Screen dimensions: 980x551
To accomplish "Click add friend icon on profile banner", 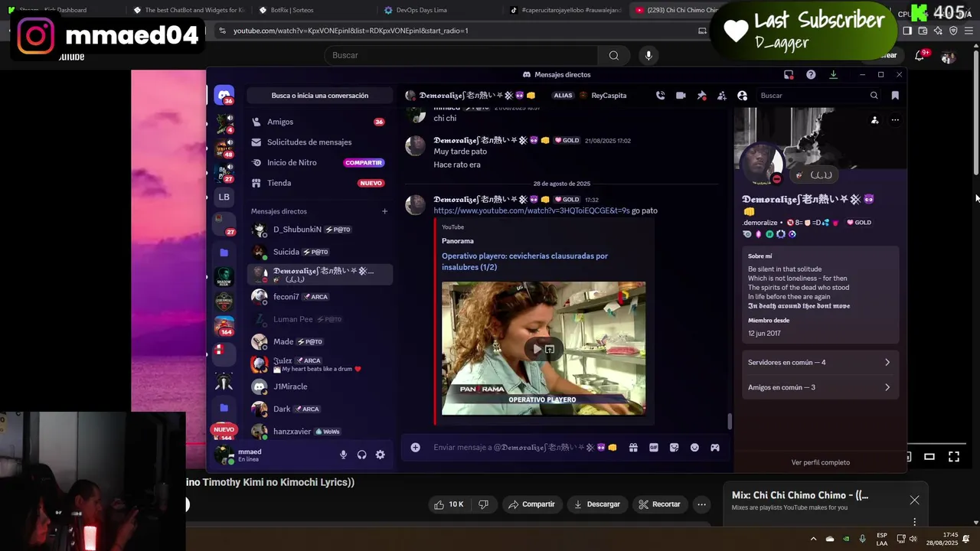I will click(x=874, y=120).
